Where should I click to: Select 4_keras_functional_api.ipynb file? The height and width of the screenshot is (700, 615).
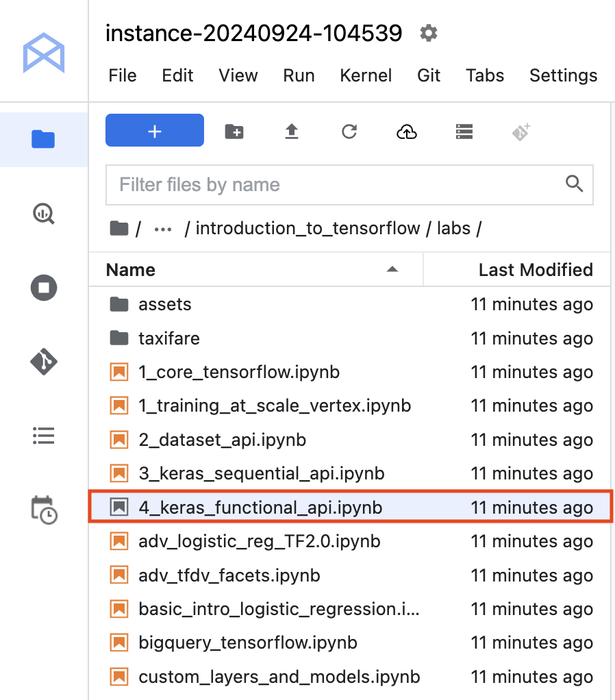[x=350, y=508]
